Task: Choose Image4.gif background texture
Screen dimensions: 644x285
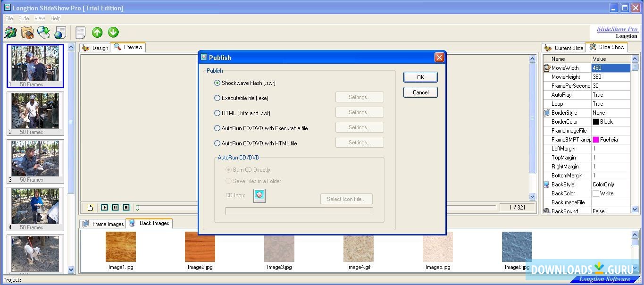Action: 358,247
